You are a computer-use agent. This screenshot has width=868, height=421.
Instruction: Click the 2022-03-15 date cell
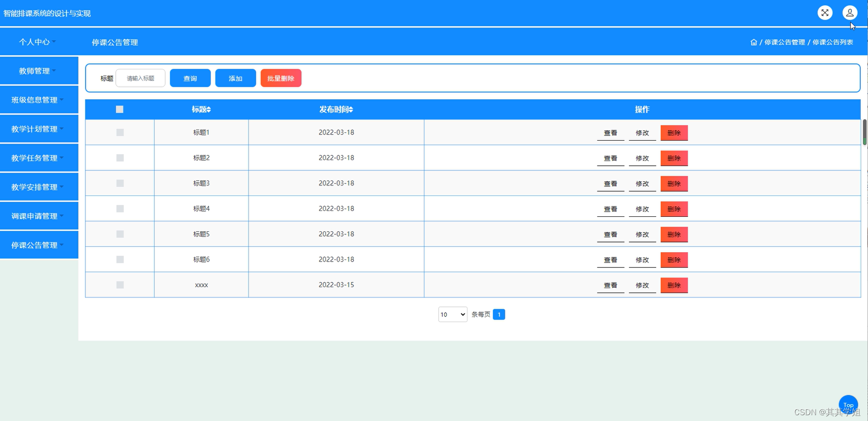337,285
